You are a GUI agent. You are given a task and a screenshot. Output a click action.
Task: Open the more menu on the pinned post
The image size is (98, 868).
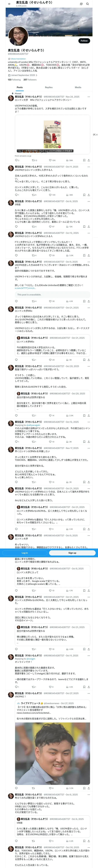tap(89, 97)
